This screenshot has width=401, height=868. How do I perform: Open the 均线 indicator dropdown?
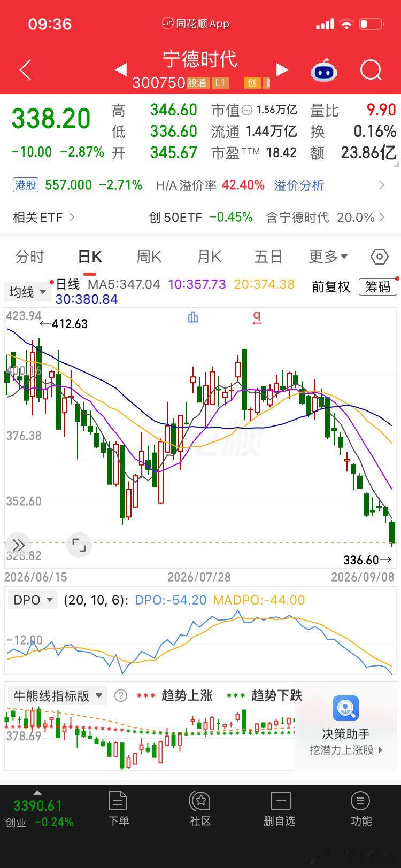click(x=27, y=292)
